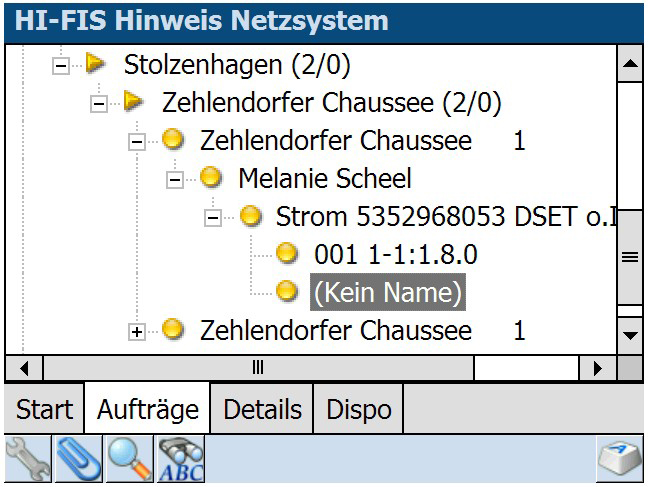This screenshot has width=648, height=487.
Task: Collapse the Melanie Scheel node
Action: click(175, 179)
